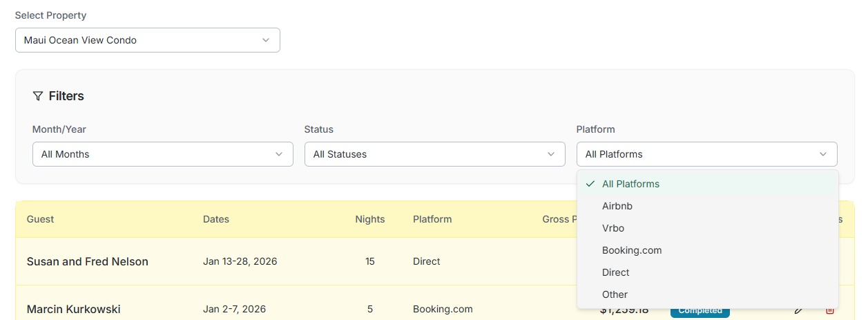Open the Select Property dropdown showing Maui Ocean View Condo
Screen dimensions: 868x320
[147, 40]
